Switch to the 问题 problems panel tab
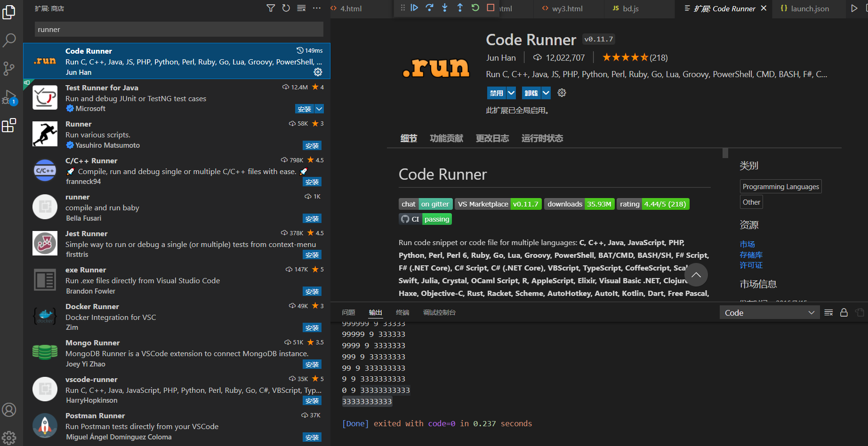868x446 pixels. pos(348,312)
